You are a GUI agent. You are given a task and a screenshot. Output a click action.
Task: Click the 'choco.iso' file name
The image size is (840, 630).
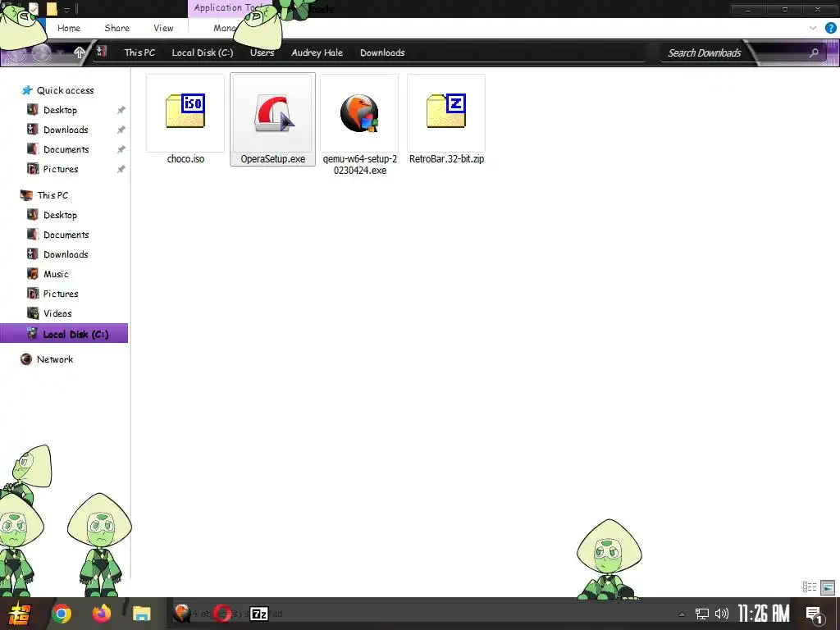[185, 159]
